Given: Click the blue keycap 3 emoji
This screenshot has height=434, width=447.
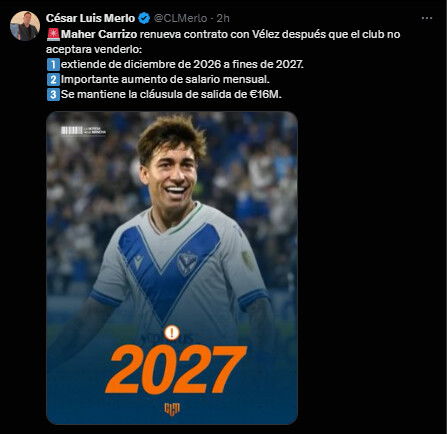Looking at the screenshot, I should [53, 94].
